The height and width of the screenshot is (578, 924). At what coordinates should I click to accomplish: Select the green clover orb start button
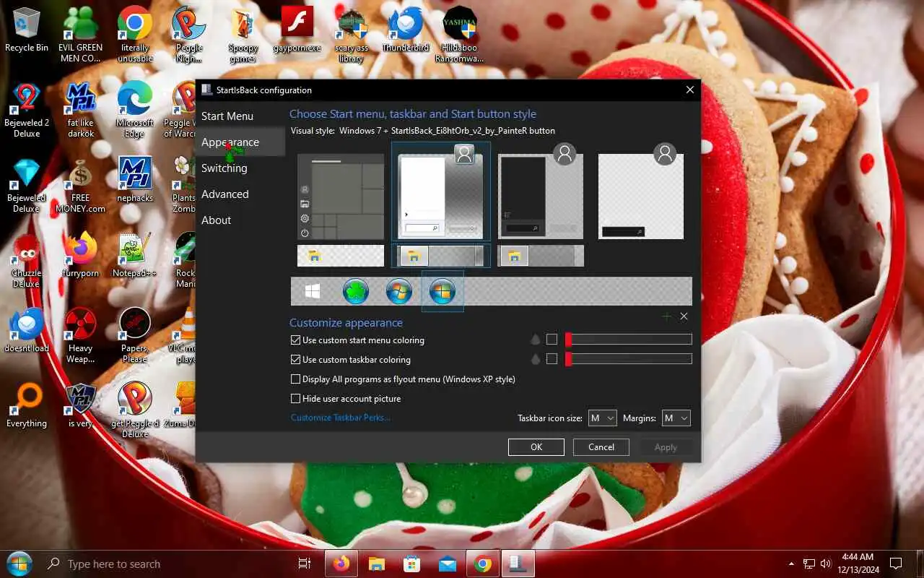tap(356, 291)
